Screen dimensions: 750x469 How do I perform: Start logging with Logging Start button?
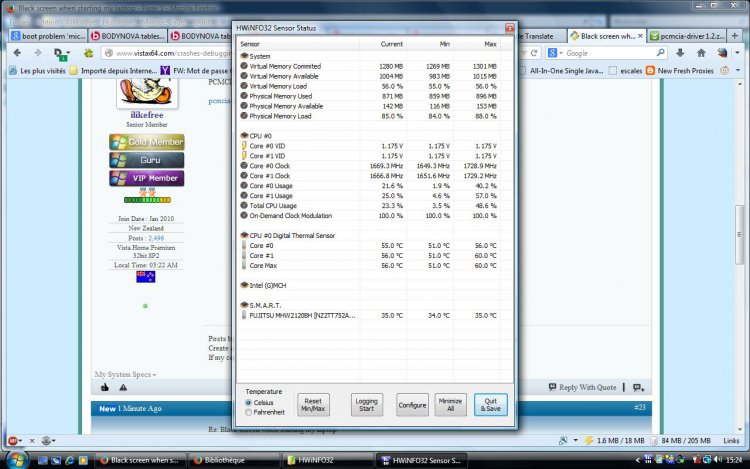tap(366, 405)
